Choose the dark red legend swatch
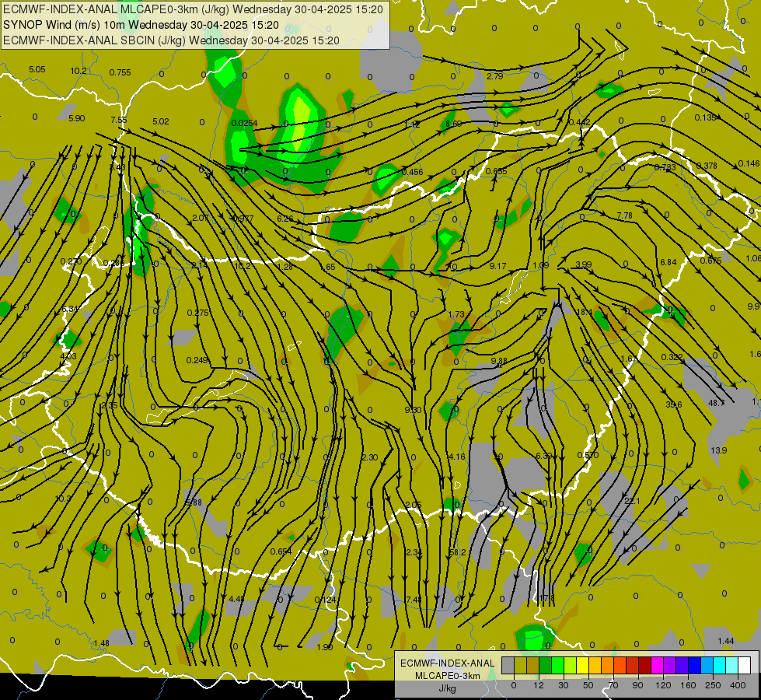The image size is (761, 700). [645, 666]
